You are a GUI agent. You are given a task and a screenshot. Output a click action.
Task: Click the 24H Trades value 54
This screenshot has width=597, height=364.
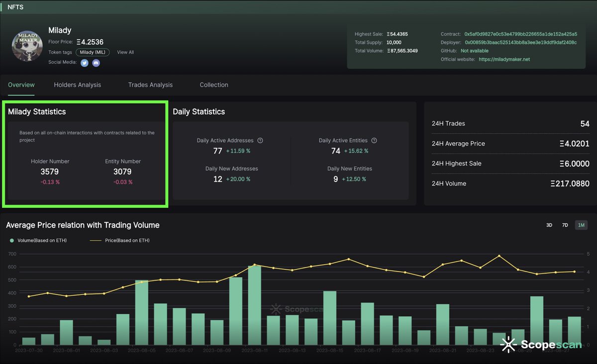[585, 124]
